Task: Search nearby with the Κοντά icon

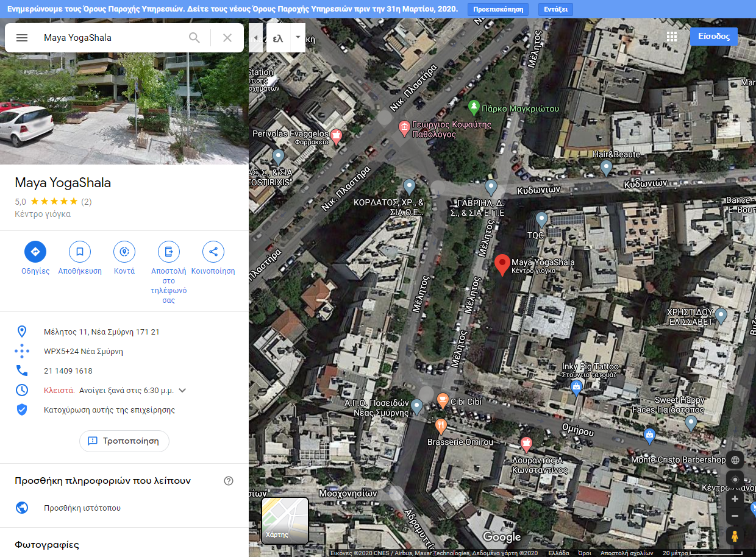Action: click(124, 252)
